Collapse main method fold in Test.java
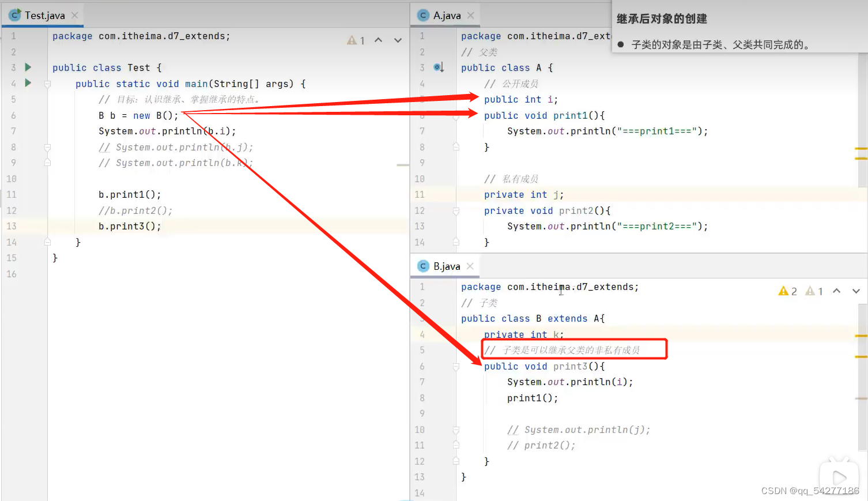This screenshot has width=868, height=501. coord(48,84)
